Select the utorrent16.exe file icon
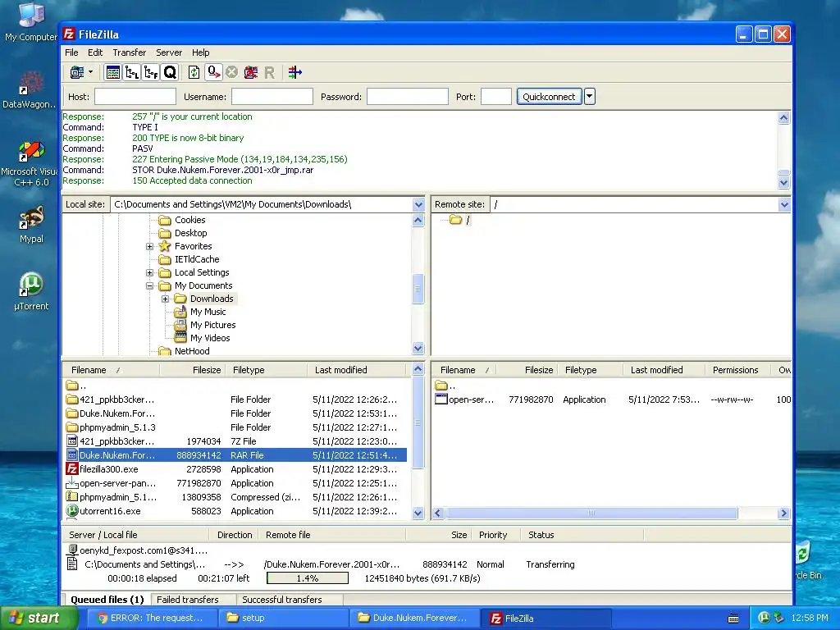 [72, 511]
